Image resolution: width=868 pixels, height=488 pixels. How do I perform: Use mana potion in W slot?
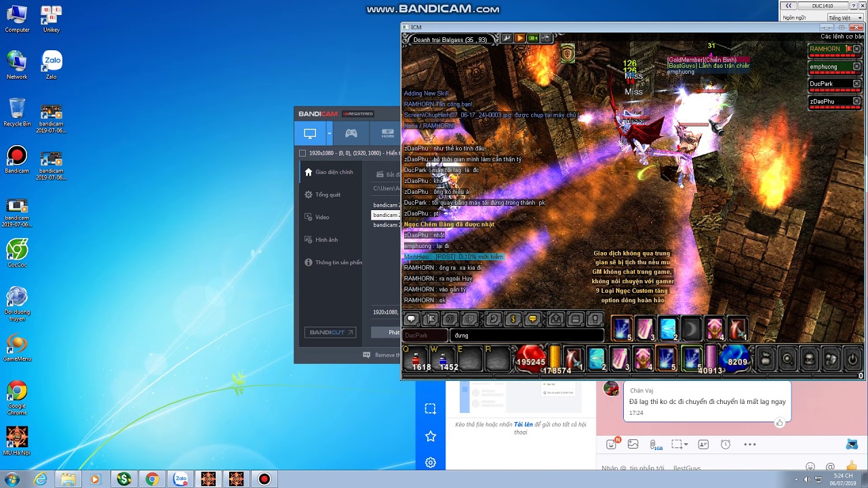click(441, 359)
